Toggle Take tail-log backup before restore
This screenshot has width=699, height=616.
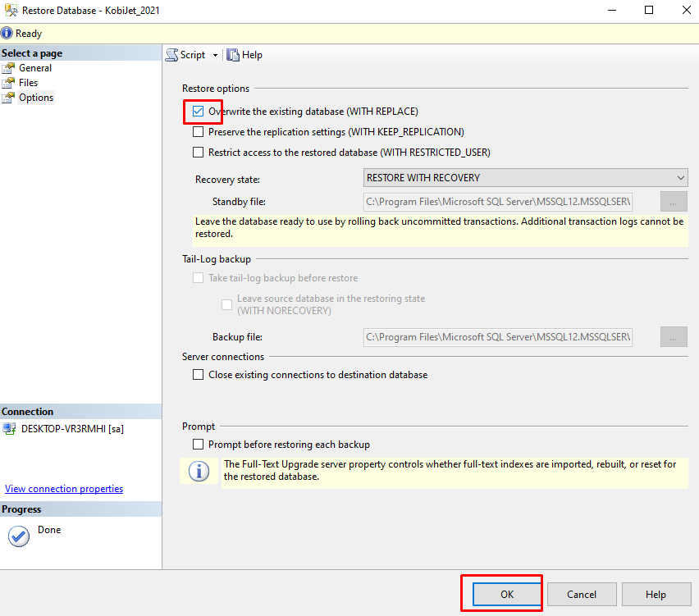click(x=198, y=278)
